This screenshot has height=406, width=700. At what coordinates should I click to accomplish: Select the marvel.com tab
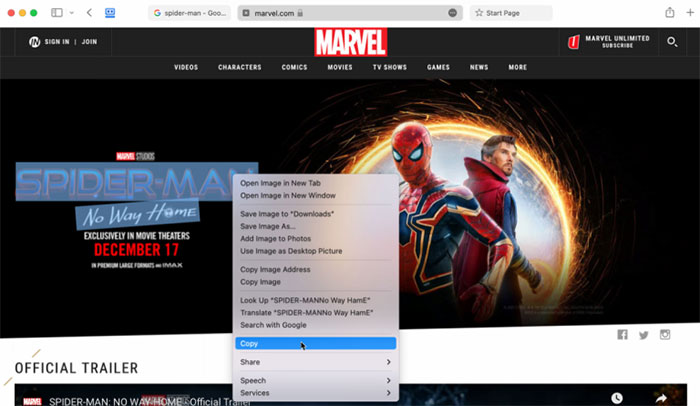[x=350, y=13]
